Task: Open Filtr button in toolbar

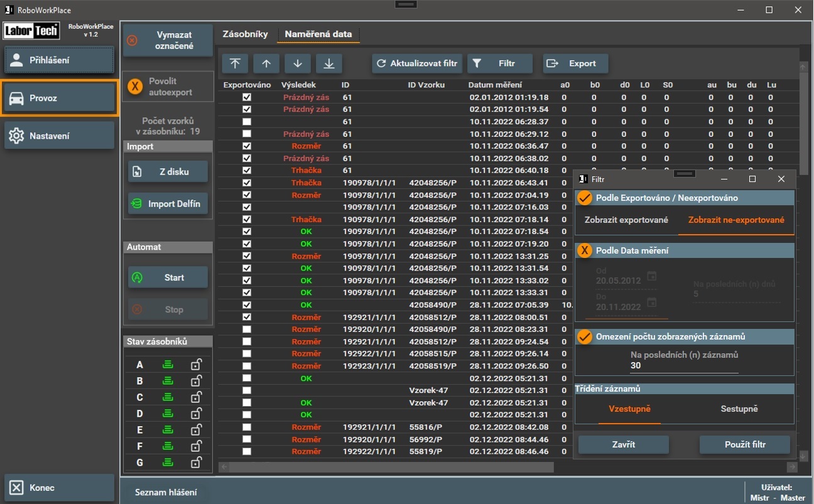Action: (499, 63)
